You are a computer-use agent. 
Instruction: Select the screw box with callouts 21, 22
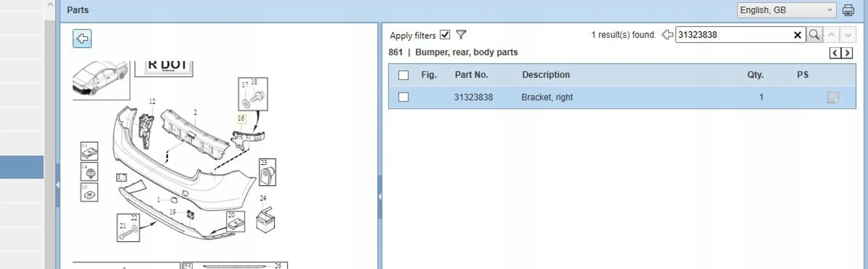pyautogui.click(x=128, y=228)
